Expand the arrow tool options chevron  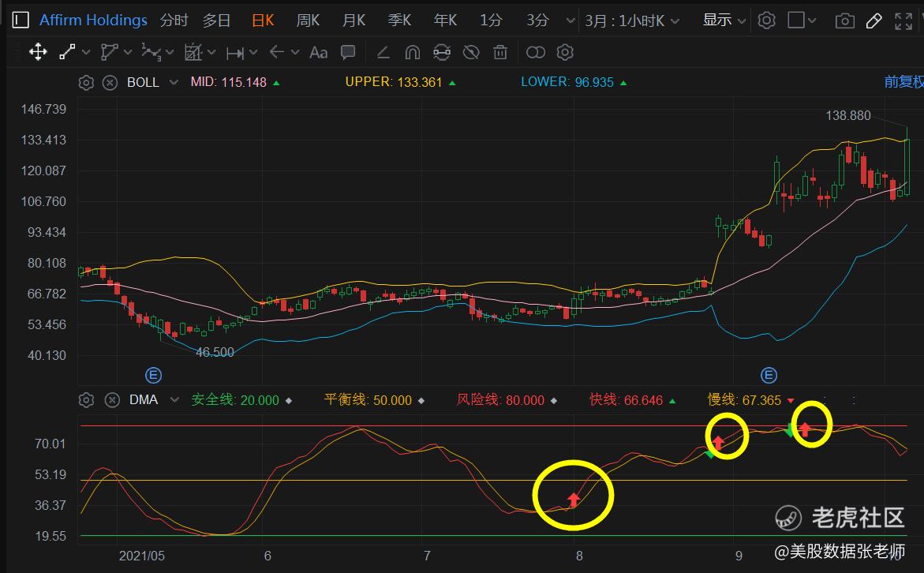pos(295,52)
